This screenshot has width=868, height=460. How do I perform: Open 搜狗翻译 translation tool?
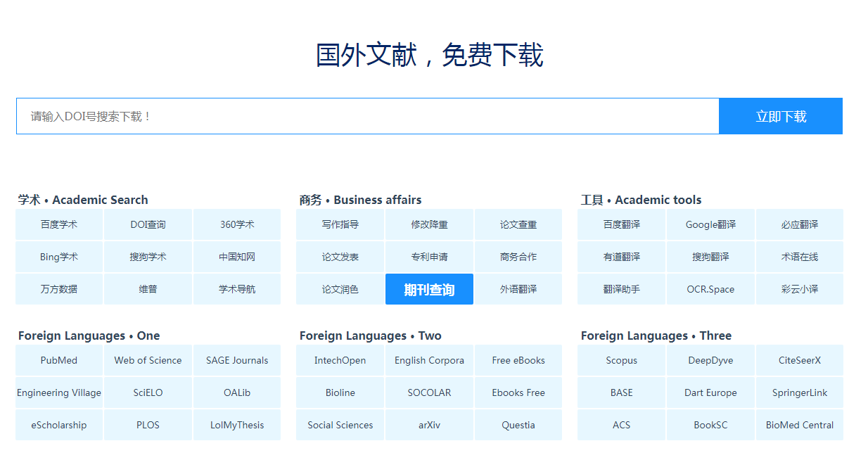click(x=710, y=257)
